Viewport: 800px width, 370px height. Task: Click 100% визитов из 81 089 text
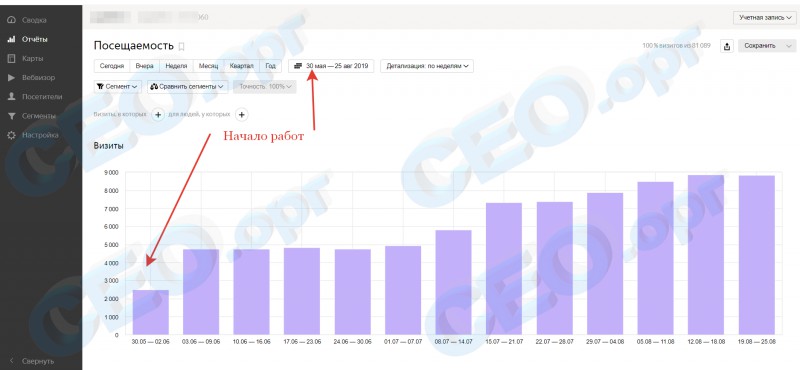(677, 46)
